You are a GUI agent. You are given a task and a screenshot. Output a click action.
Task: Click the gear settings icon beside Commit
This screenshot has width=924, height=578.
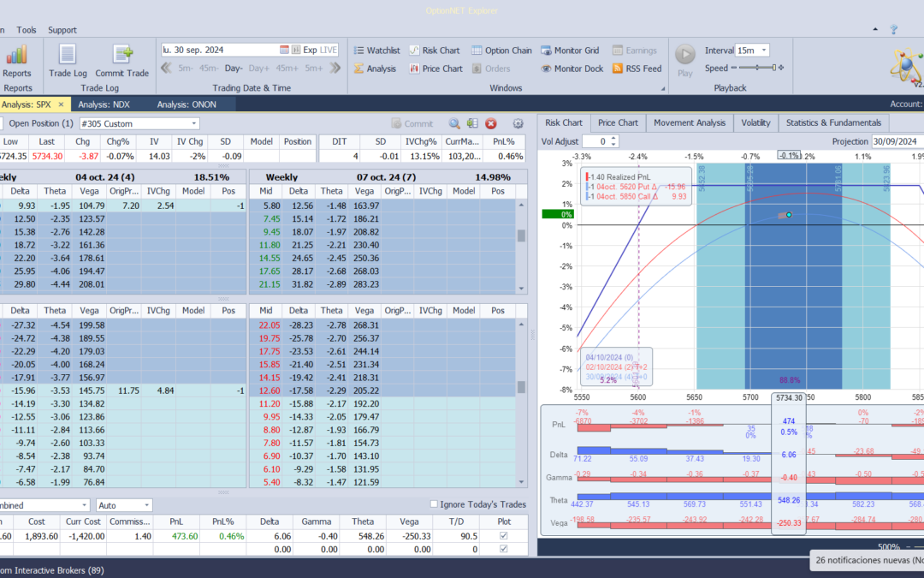[x=518, y=124]
